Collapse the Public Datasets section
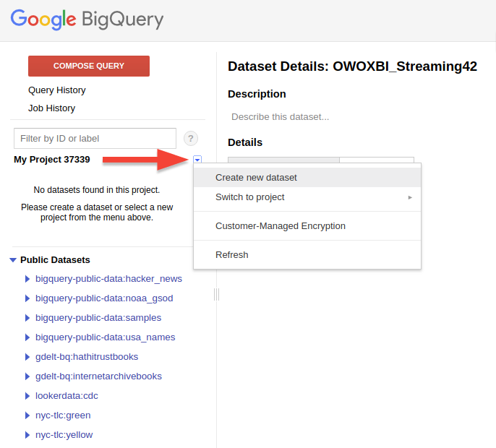The width and height of the screenshot is (496, 448). [x=13, y=260]
